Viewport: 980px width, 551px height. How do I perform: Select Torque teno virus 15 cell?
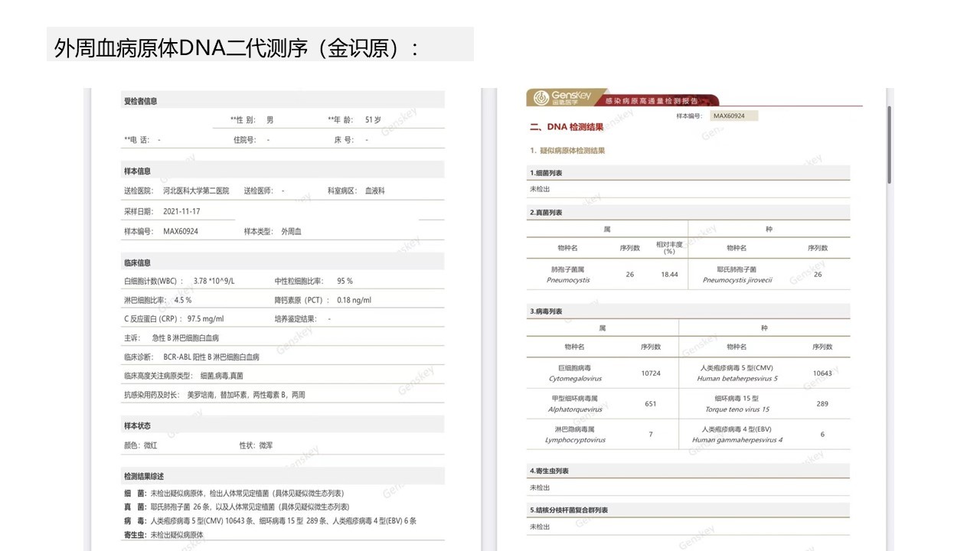tap(737, 403)
